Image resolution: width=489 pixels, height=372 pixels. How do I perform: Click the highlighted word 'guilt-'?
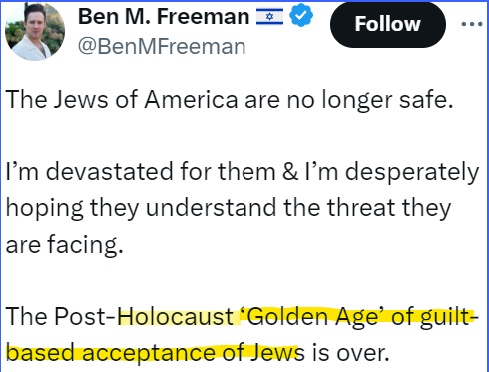click(449, 317)
